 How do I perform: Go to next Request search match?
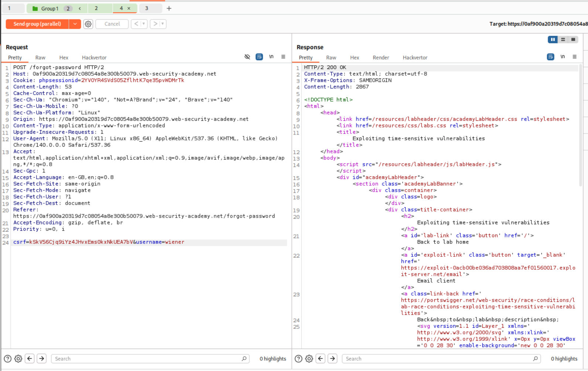[42, 358]
